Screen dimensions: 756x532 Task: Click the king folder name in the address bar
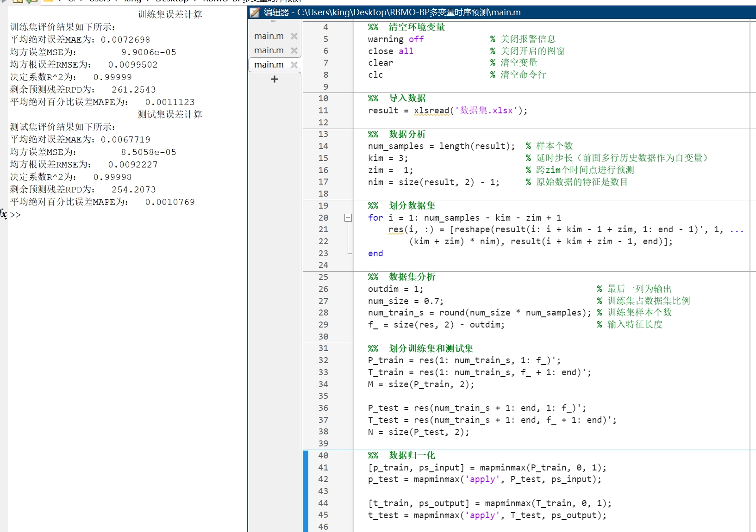point(133,2)
